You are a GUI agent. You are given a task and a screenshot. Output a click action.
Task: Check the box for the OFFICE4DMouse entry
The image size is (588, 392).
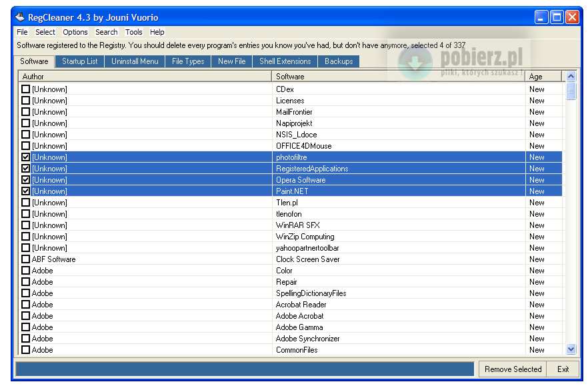coord(25,145)
